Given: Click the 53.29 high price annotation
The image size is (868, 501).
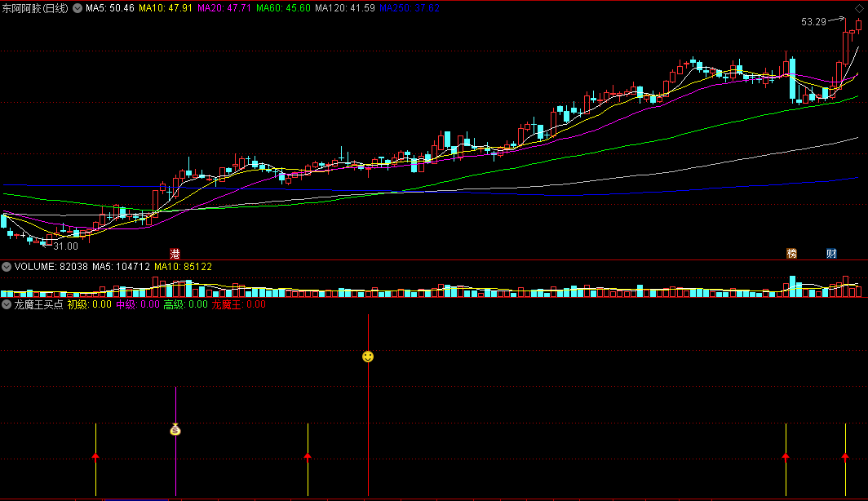Looking at the screenshot, I should point(813,22).
